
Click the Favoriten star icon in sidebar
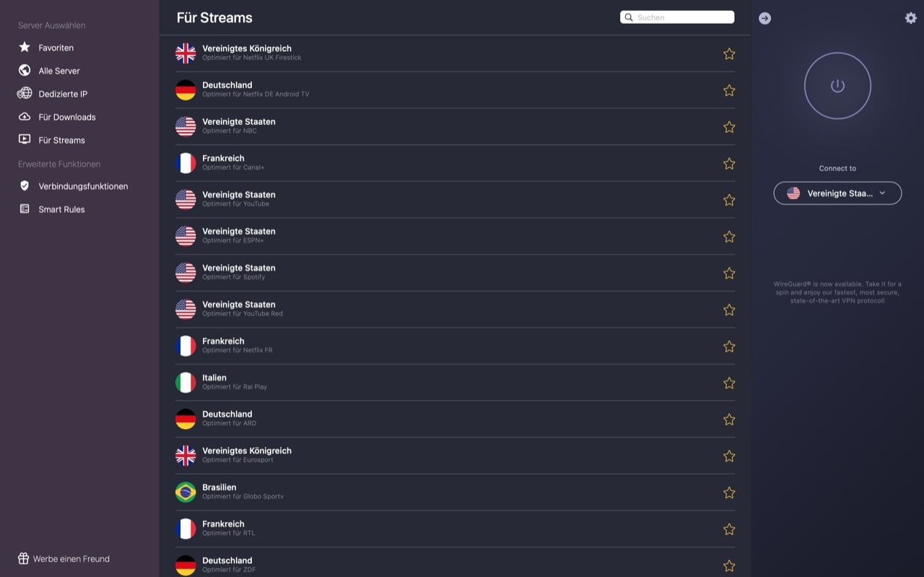25,48
